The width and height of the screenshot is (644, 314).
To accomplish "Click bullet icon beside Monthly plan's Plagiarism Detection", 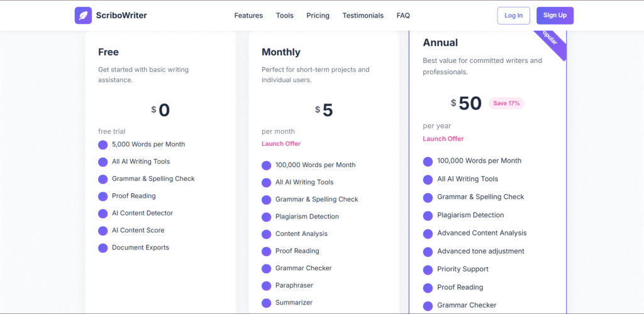I will pyautogui.click(x=267, y=217).
